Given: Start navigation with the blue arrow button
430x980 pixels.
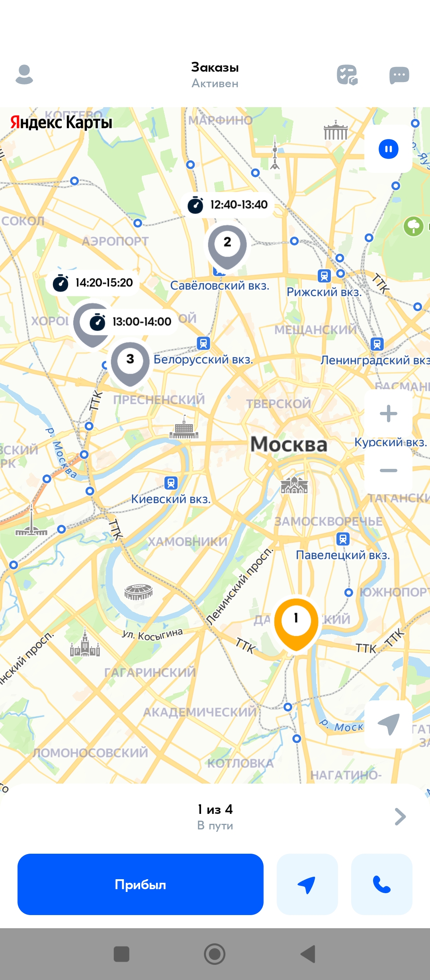Looking at the screenshot, I should (x=307, y=884).
